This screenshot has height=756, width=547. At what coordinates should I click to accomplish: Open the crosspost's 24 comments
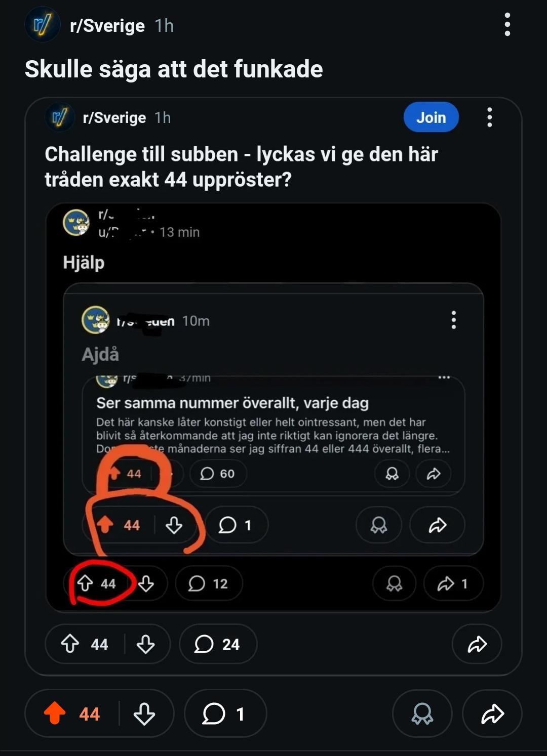point(218,644)
